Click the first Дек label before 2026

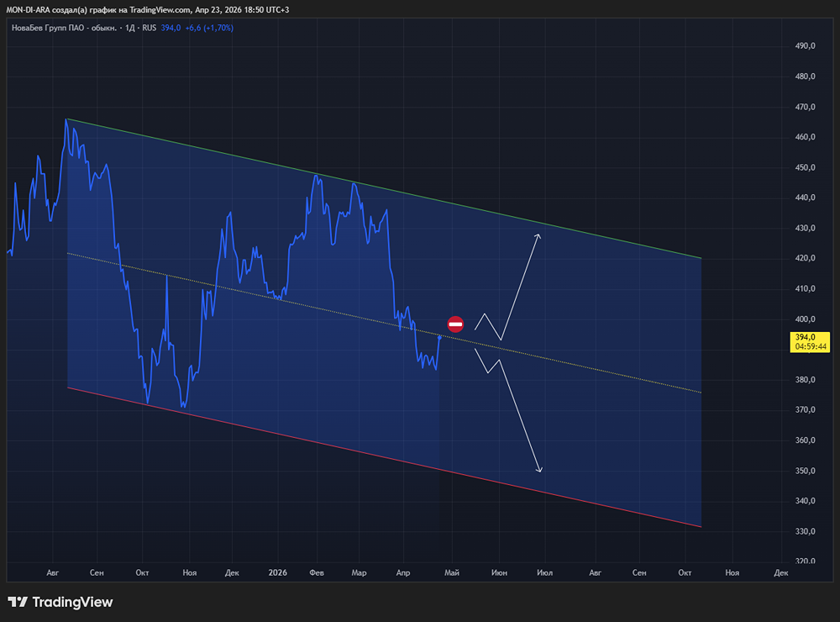click(232, 572)
